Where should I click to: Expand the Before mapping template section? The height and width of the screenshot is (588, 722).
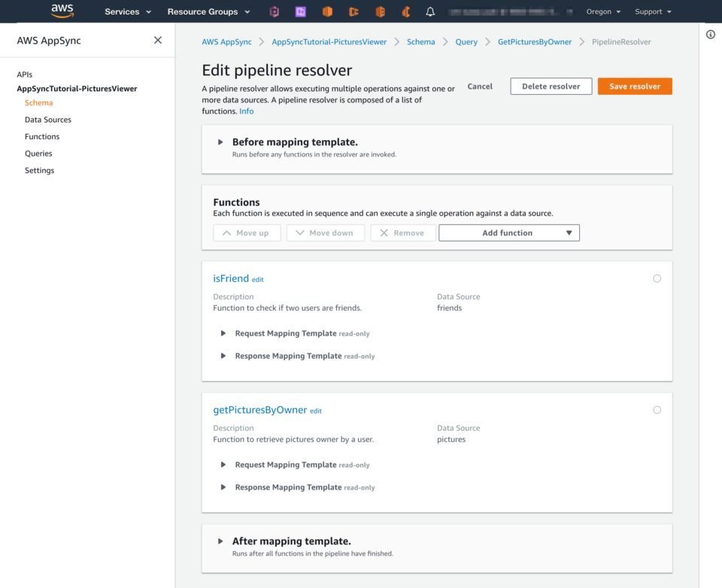point(220,142)
